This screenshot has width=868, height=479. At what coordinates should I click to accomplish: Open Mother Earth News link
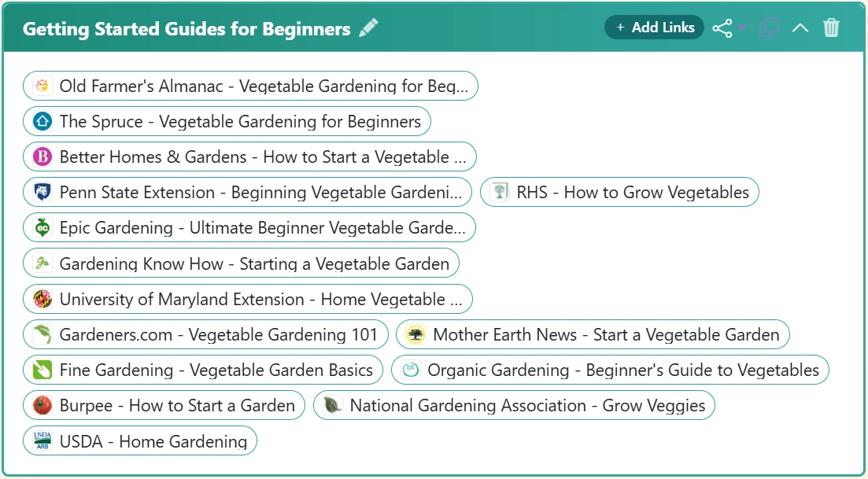pyautogui.click(x=605, y=335)
